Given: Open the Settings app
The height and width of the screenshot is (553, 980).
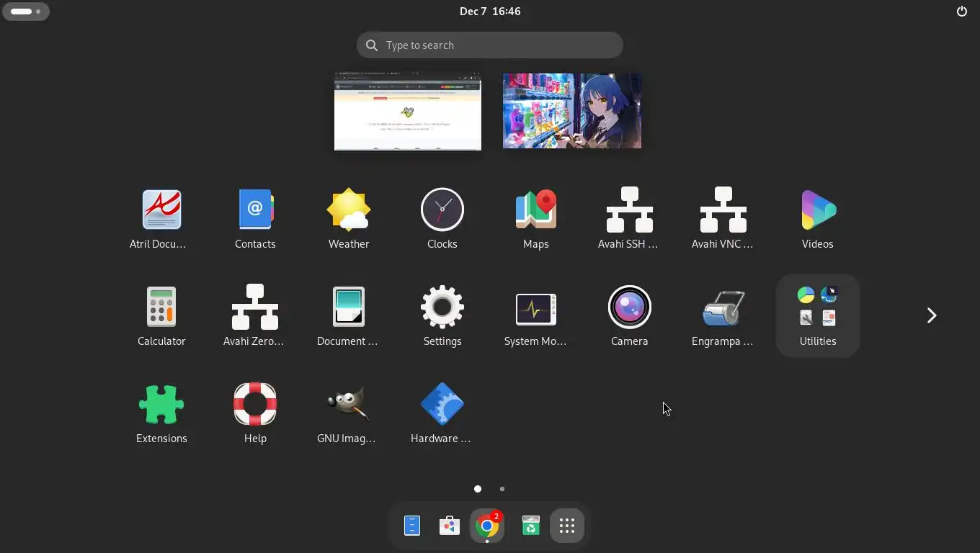Looking at the screenshot, I should [442, 316].
